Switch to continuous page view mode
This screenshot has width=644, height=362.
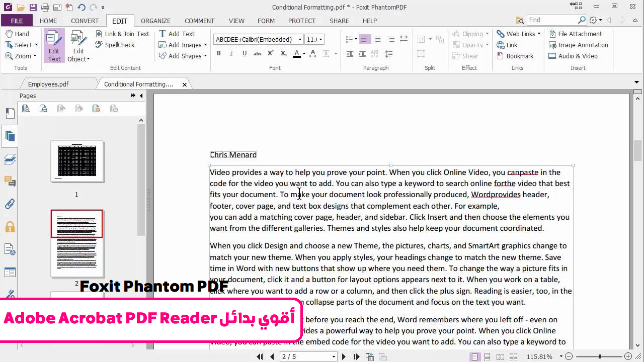(487, 356)
